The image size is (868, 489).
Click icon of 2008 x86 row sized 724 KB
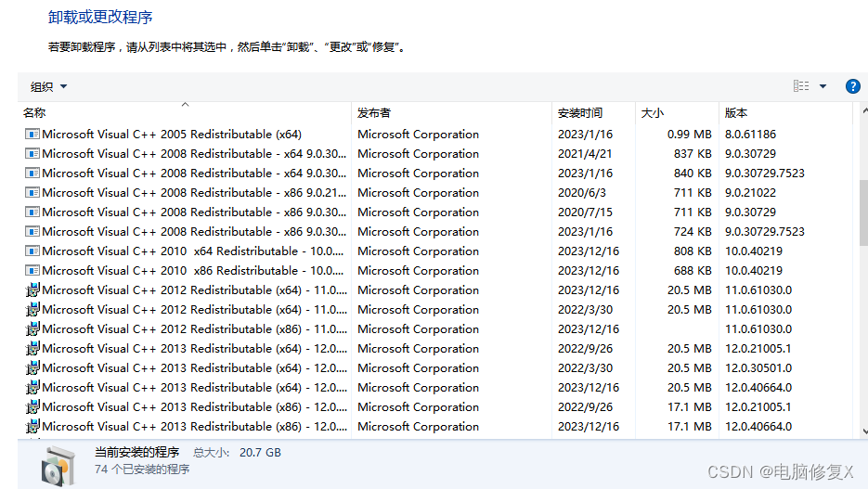coord(32,231)
